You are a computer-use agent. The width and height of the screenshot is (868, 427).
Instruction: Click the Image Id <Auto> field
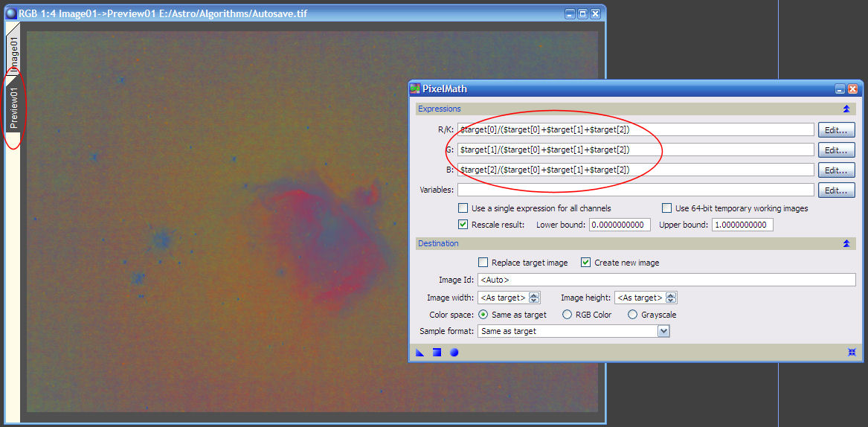666,280
